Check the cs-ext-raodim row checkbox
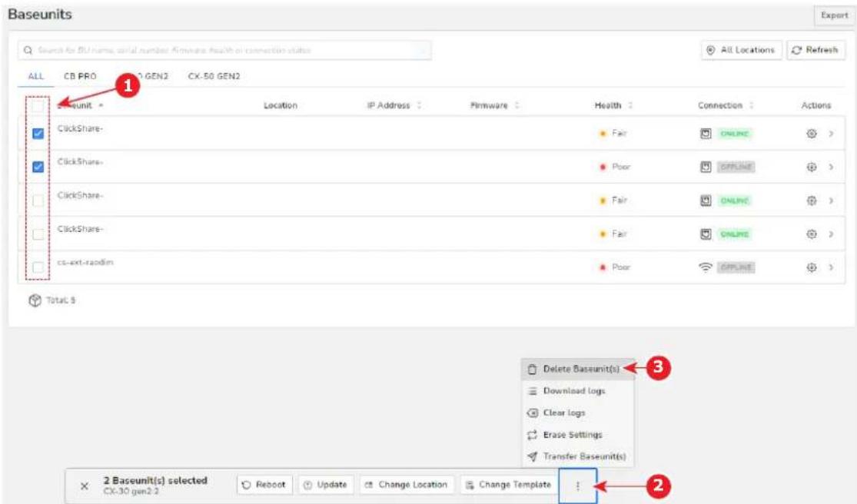Screen dimensions: 857x504 tap(38, 267)
